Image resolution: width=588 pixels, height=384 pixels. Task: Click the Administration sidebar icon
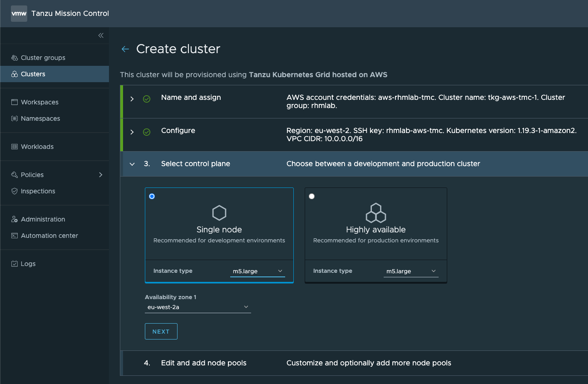pyautogui.click(x=15, y=219)
